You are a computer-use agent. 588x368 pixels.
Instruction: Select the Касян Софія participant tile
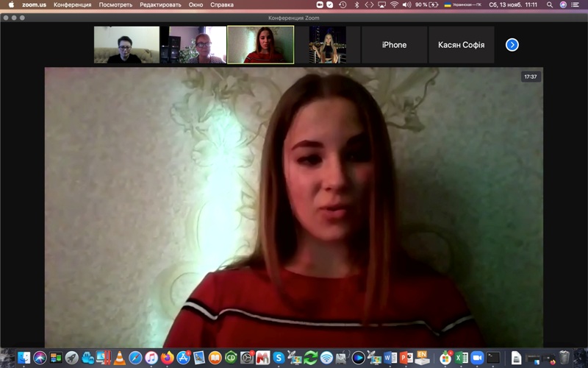(462, 45)
